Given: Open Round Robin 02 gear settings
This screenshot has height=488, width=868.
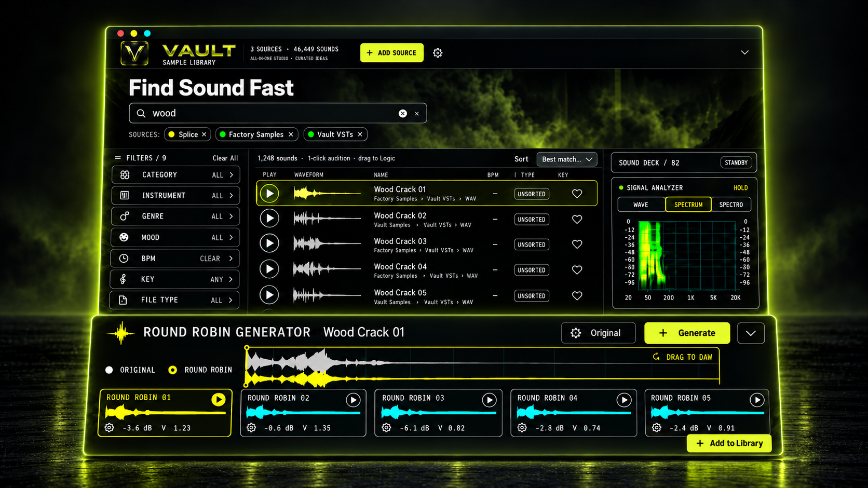Looking at the screenshot, I should pyautogui.click(x=251, y=428).
